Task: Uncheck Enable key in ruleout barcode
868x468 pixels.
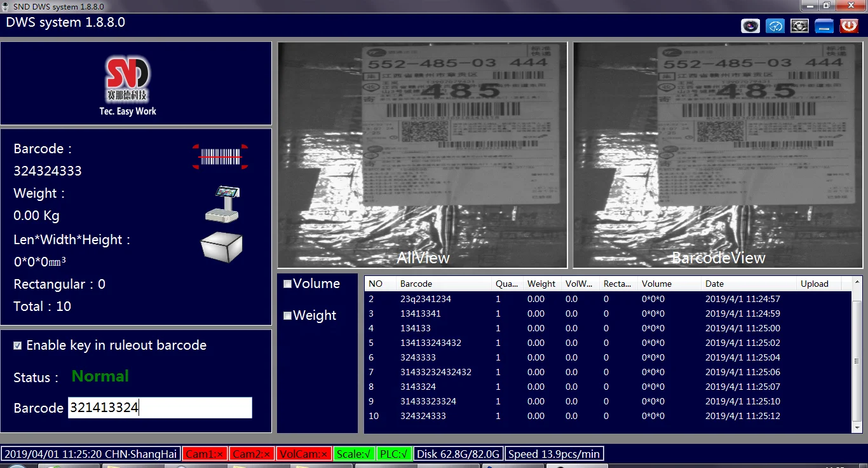Action: tap(18, 346)
